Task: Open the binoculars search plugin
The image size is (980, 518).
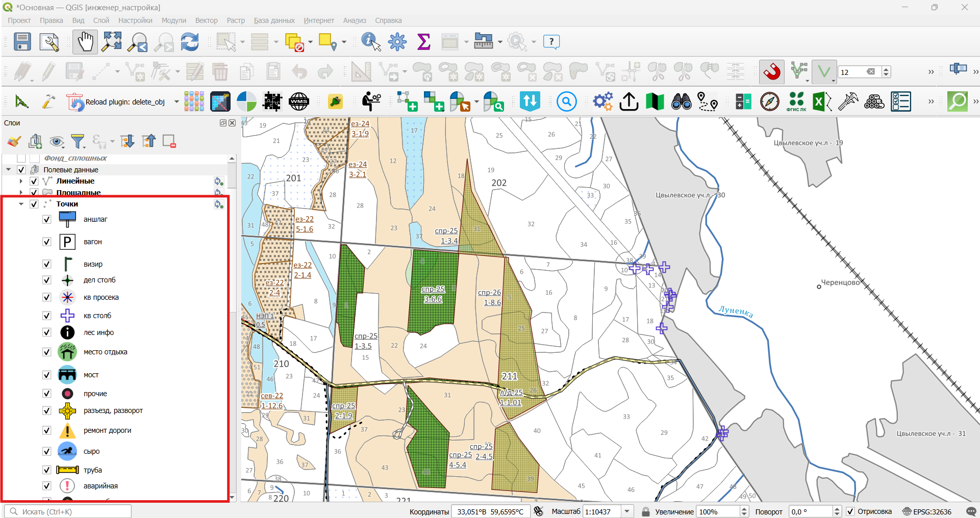Action: (681, 101)
